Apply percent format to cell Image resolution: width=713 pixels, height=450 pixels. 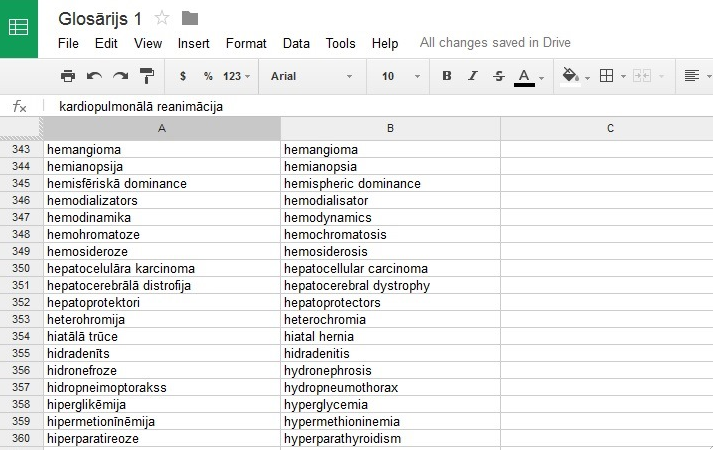tap(208, 76)
